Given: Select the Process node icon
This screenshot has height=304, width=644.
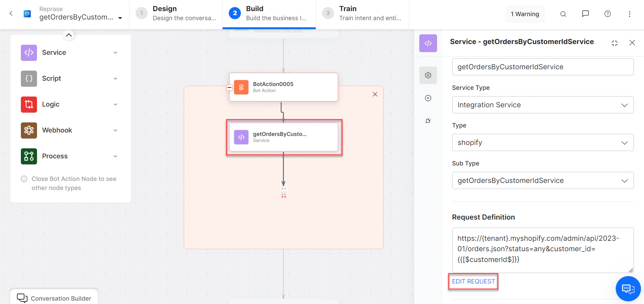Looking at the screenshot, I should (29, 156).
